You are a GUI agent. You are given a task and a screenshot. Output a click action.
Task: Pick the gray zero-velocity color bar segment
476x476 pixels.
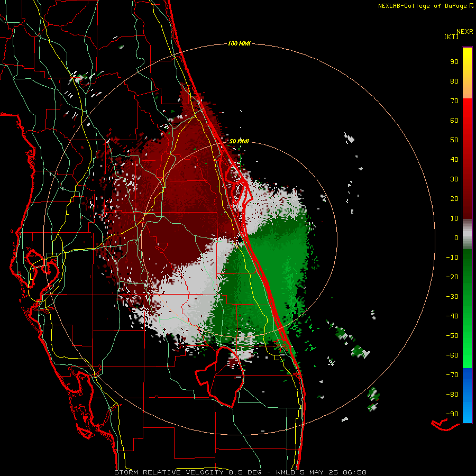pyautogui.click(x=467, y=234)
